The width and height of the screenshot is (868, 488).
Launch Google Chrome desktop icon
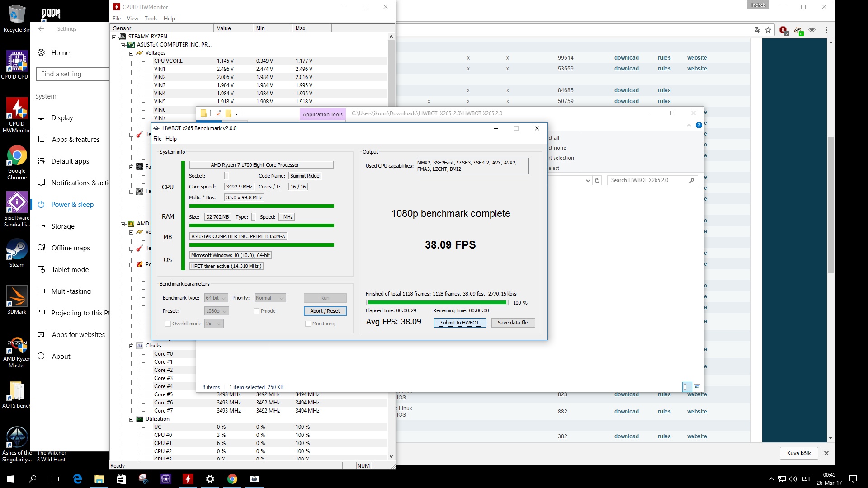[17, 163]
